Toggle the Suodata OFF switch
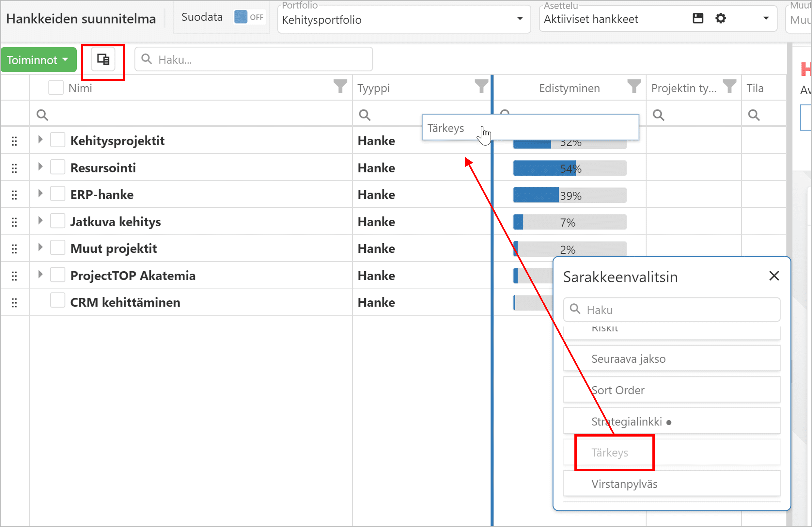The height and width of the screenshot is (527, 812). coord(249,17)
